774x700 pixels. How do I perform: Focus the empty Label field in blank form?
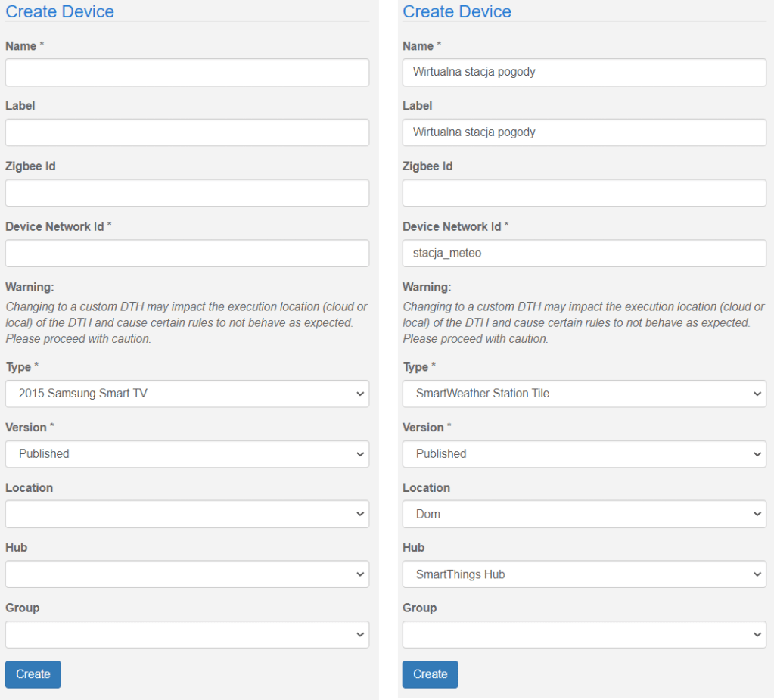pos(187,132)
